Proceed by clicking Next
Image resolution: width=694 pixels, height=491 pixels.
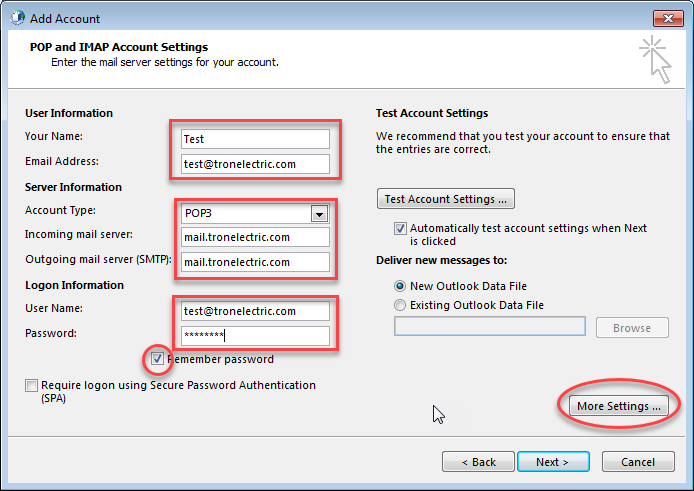(552, 462)
